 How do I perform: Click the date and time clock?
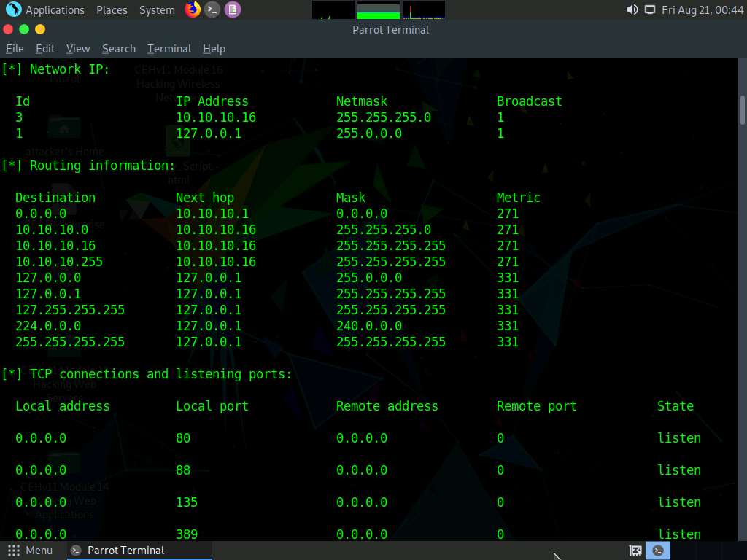click(703, 10)
